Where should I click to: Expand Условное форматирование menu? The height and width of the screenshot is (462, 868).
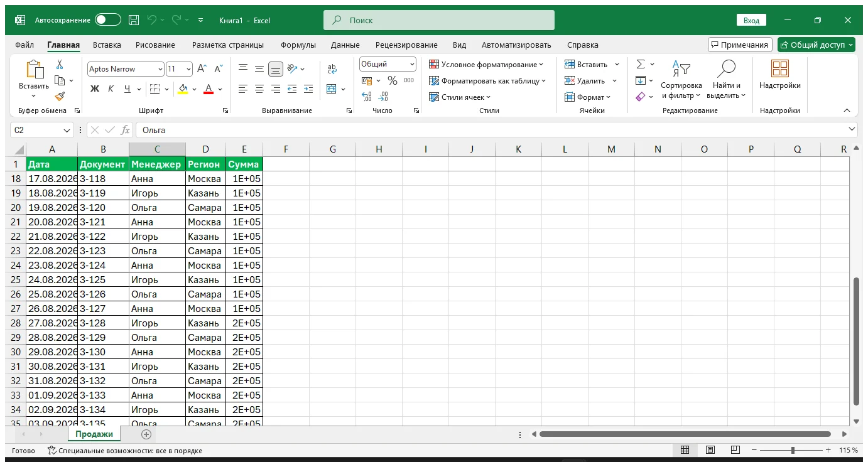tap(486, 64)
